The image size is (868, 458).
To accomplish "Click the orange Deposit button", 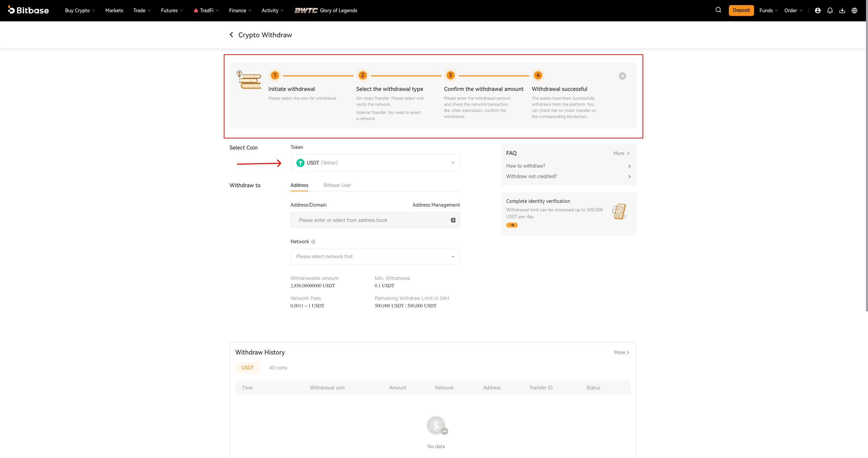I will click(741, 10).
